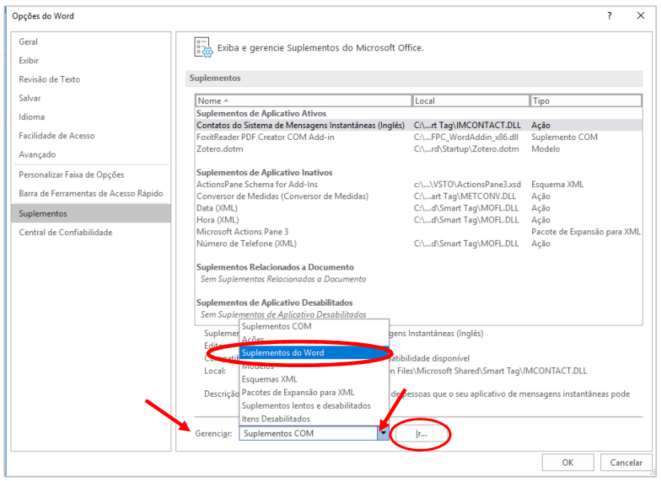Image resolution: width=661 pixels, height=481 pixels.
Task: Open the Exibir options category
Action: coord(91,61)
